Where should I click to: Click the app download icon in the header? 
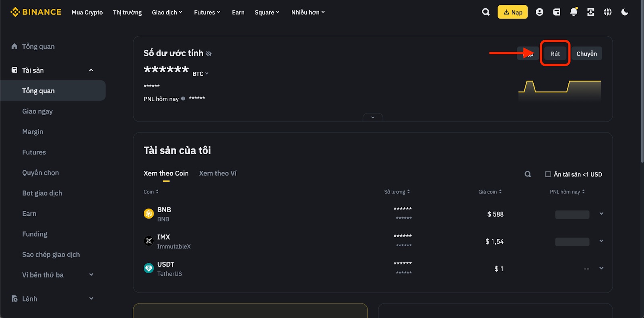[590, 12]
